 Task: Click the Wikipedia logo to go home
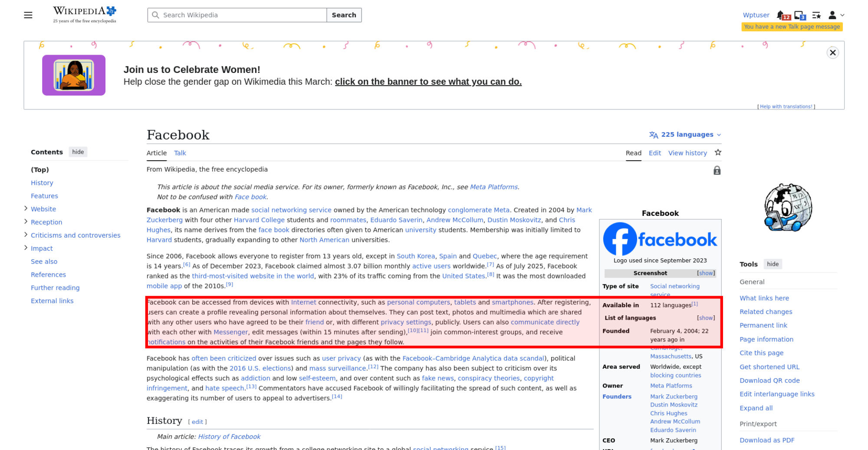[85, 15]
